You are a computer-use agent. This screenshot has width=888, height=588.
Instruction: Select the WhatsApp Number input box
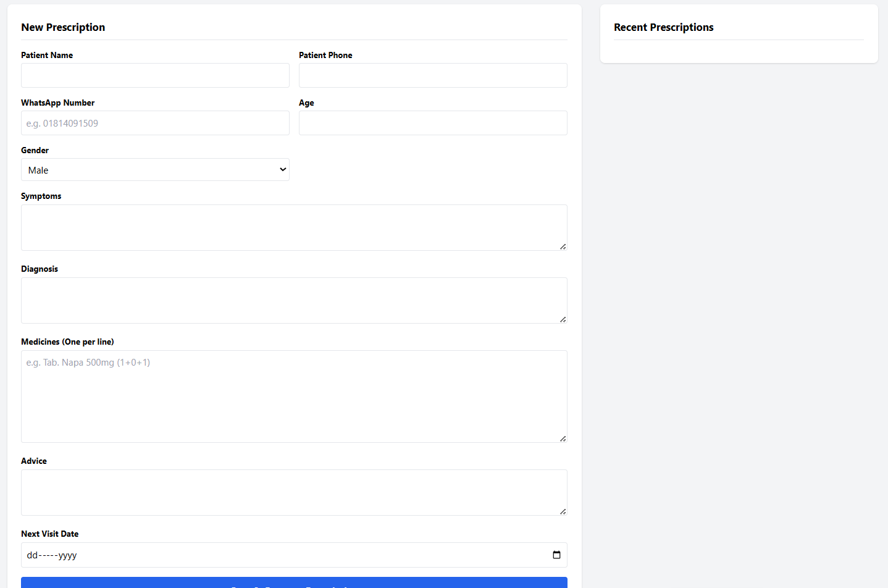[x=155, y=123]
